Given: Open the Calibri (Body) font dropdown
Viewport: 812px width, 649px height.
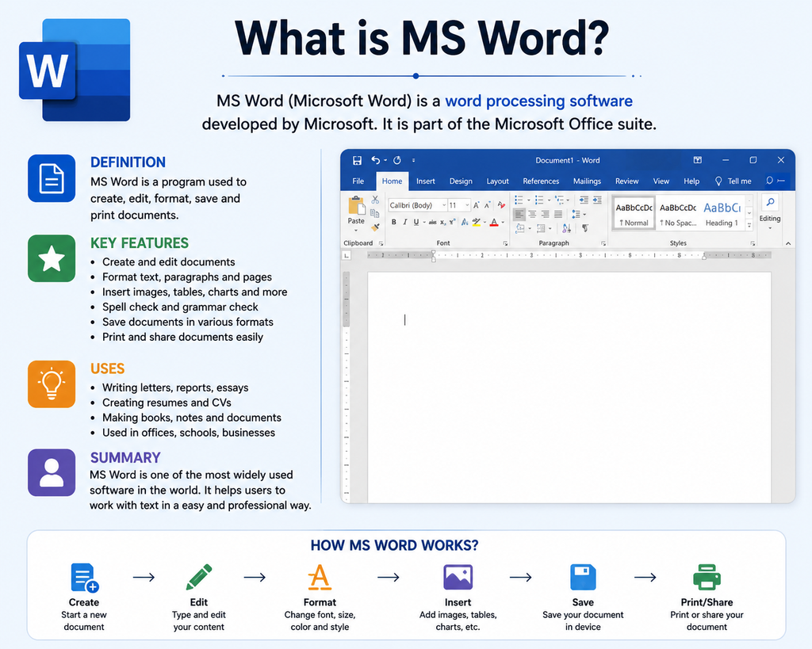Looking at the screenshot, I should (444, 205).
